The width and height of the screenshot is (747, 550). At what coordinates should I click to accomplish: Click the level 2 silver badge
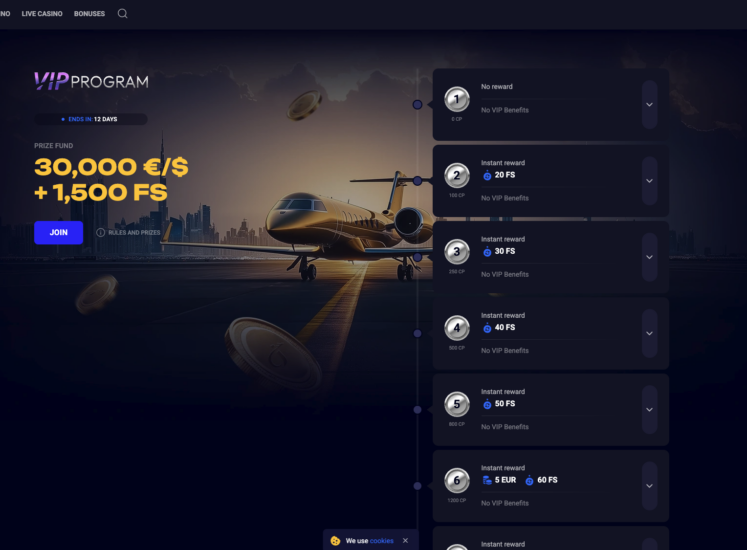(x=457, y=175)
